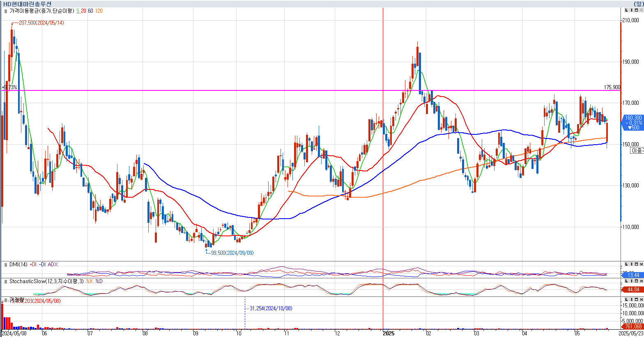Toggle the gray square before DMI(14)
Screen dimensions: 644x337
coord(5,264)
